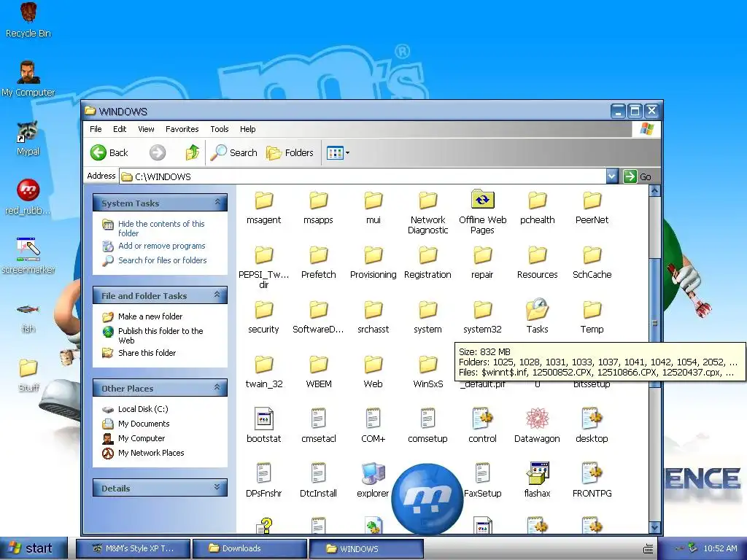Screen dimensions: 747x560
Task: Select the security folder
Action: [x=263, y=318]
